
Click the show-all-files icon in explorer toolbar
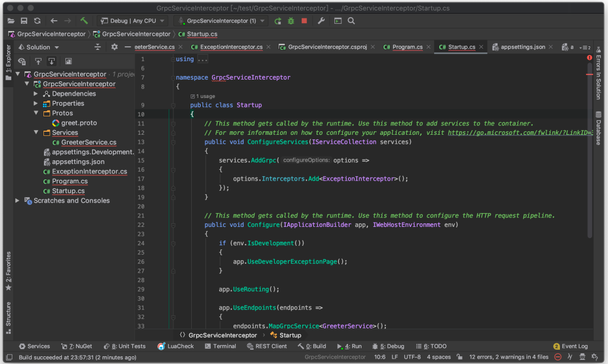pyautogui.click(x=22, y=61)
